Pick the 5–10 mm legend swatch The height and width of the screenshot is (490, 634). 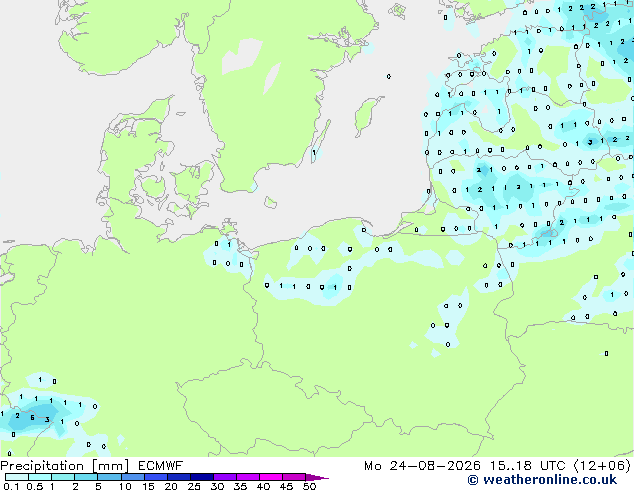pyautogui.click(x=109, y=477)
